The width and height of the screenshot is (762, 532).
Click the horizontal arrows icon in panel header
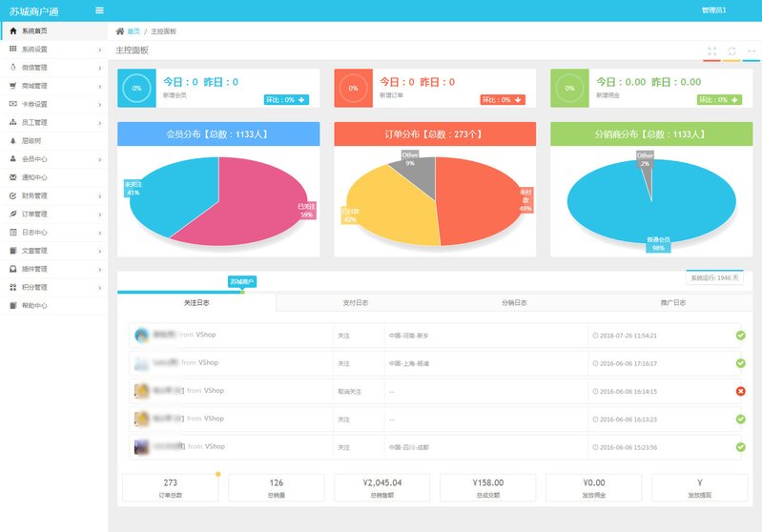coord(752,51)
